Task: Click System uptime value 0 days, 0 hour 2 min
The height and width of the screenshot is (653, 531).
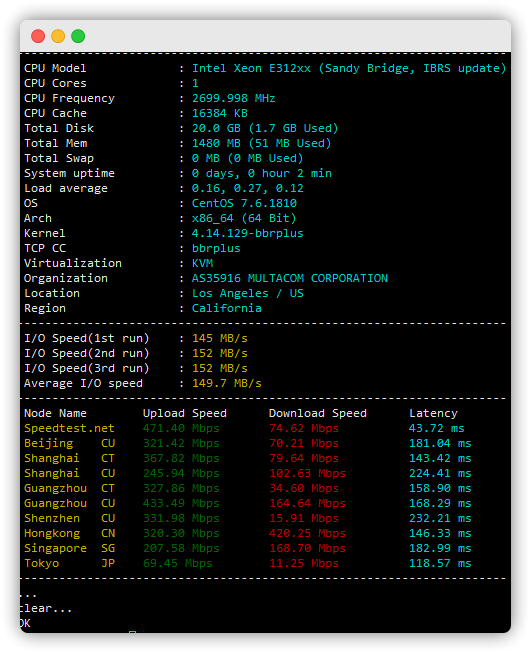Action: tap(262, 173)
